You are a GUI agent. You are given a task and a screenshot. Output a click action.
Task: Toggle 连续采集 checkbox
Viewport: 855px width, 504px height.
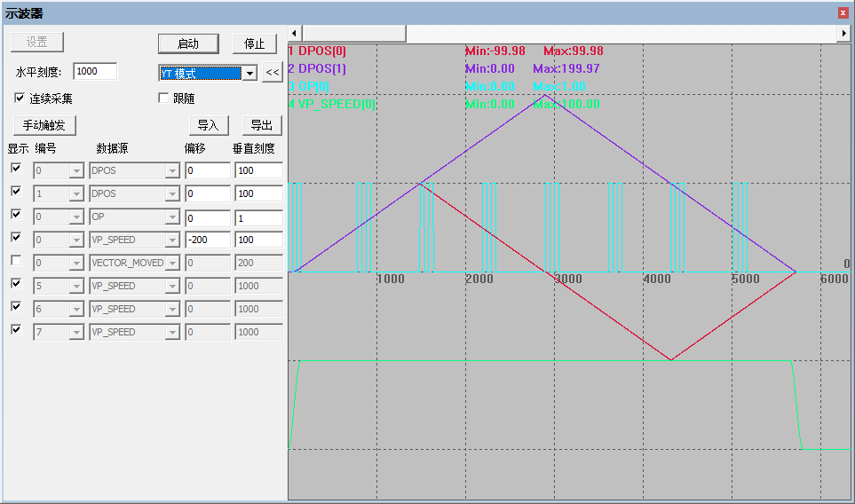coord(20,98)
